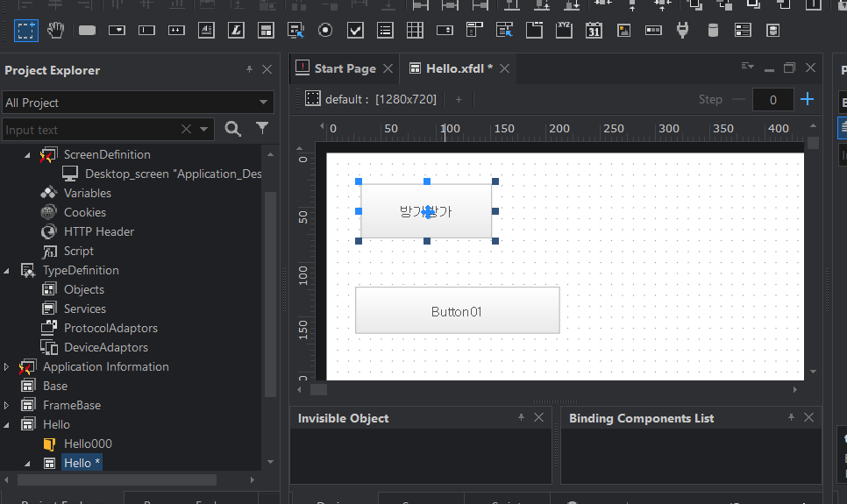Select the ProgressBar component tool

point(653,31)
